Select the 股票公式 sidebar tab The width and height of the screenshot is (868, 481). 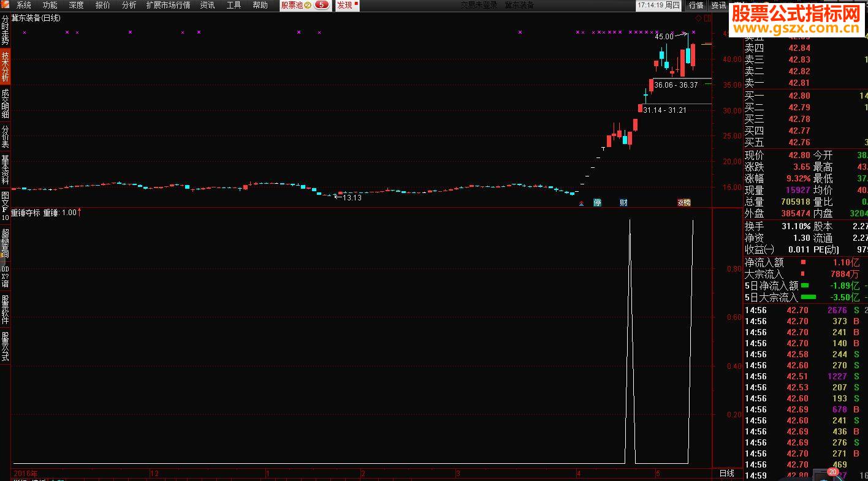[5, 346]
